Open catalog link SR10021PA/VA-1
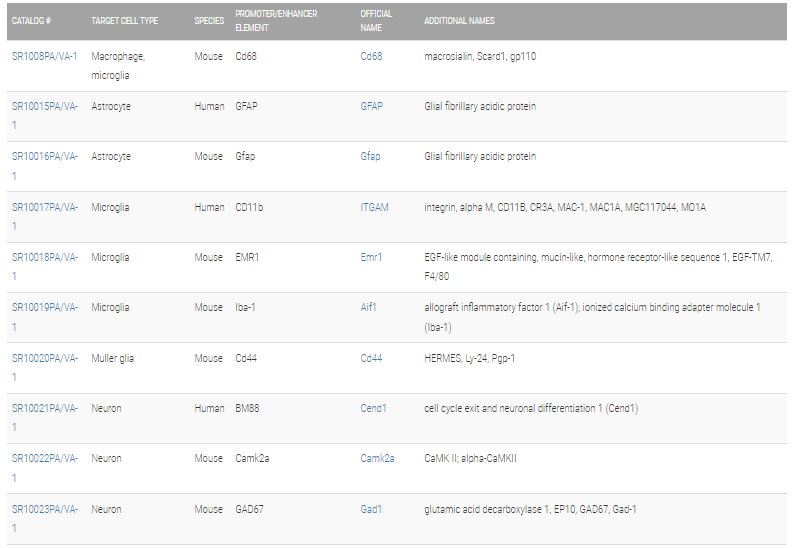 [x=45, y=418]
